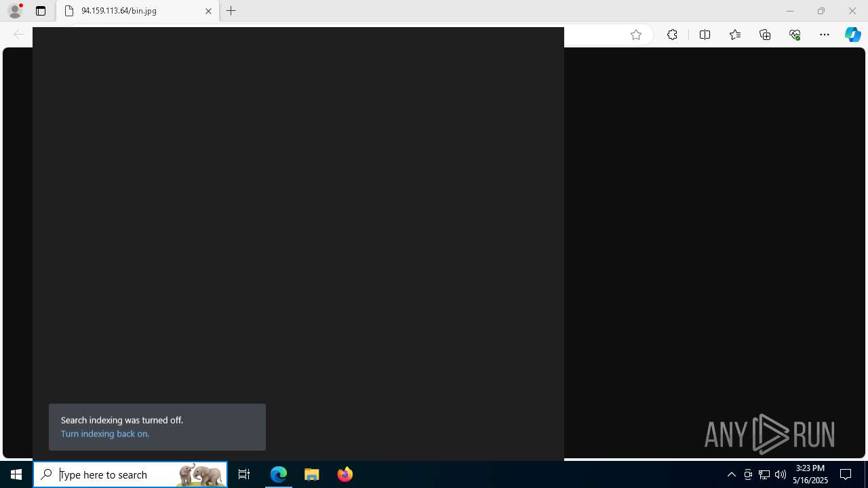Screen dimensions: 868x488
Task: Close the Edge window
Action: [852, 11]
